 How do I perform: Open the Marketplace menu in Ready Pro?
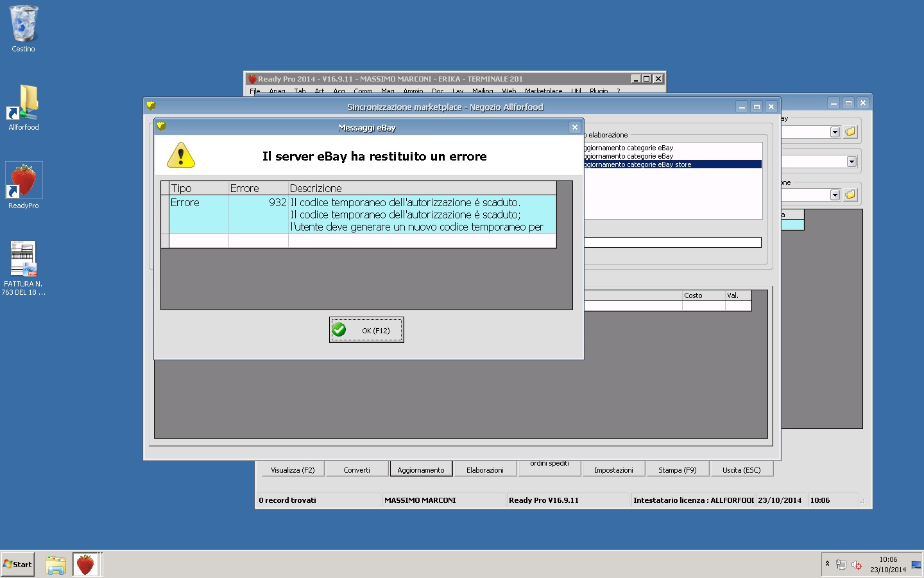click(543, 91)
